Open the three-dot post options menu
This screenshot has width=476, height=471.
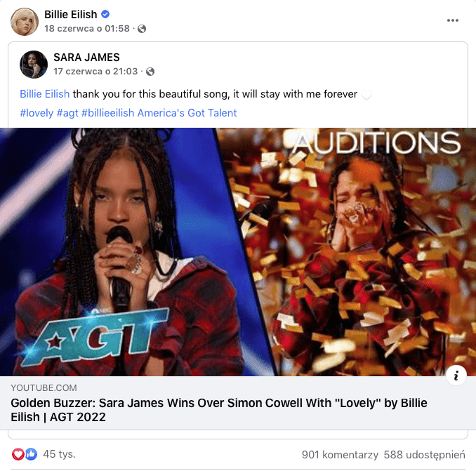click(x=452, y=20)
